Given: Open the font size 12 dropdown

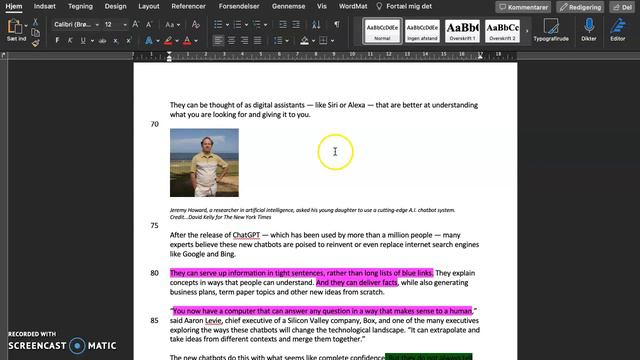Looking at the screenshot, I should click(x=124, y=25).
